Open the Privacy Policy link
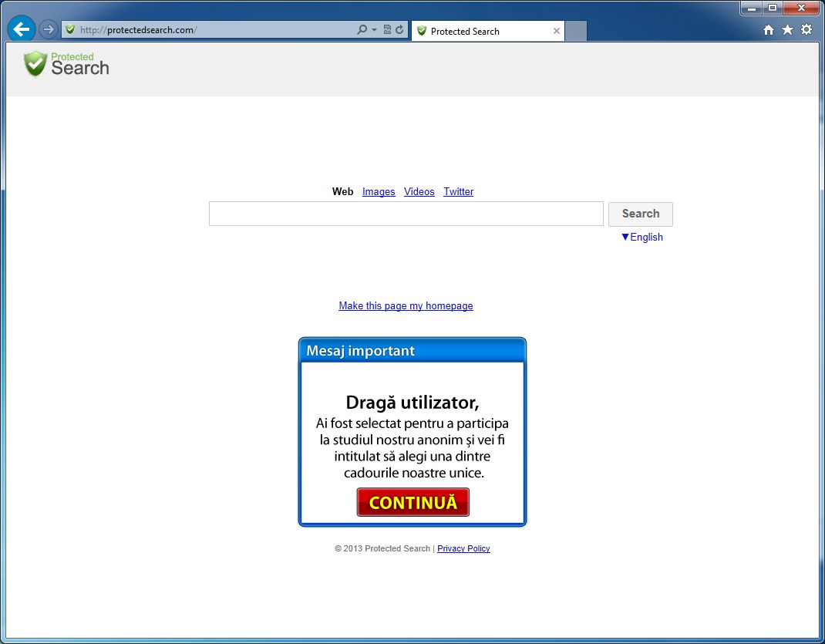 click(463, 548)
